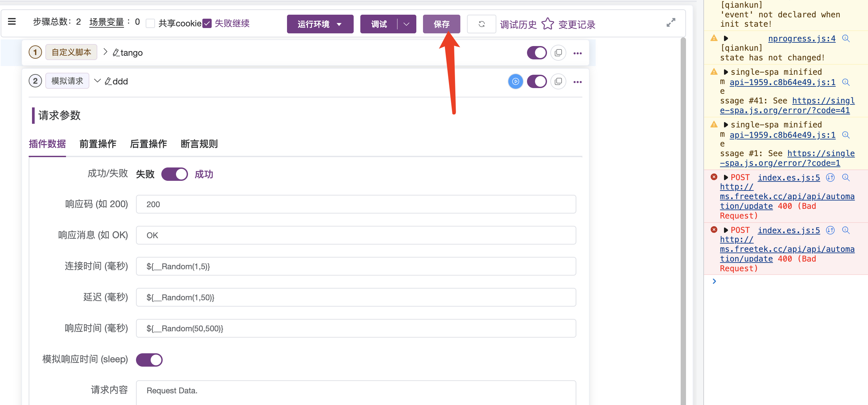
Task: Enable the 共享cookie checkbox
Action: click(x=150, y=23)
